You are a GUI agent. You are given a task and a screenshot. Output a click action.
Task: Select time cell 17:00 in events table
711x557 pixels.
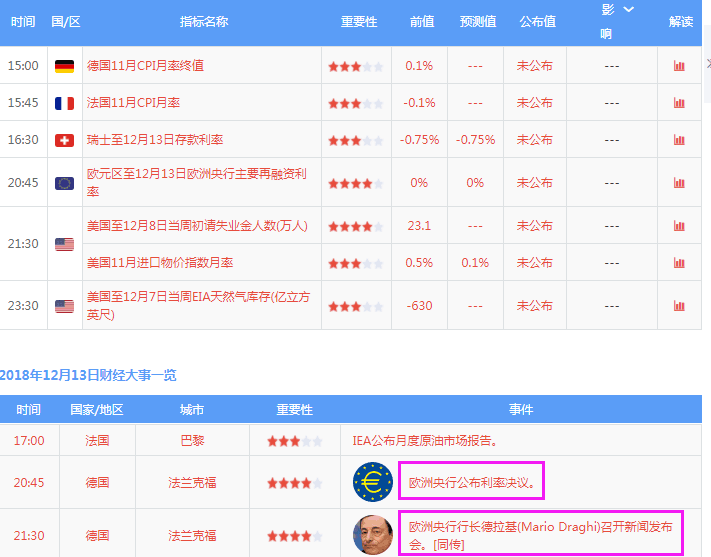pos(29,440)
